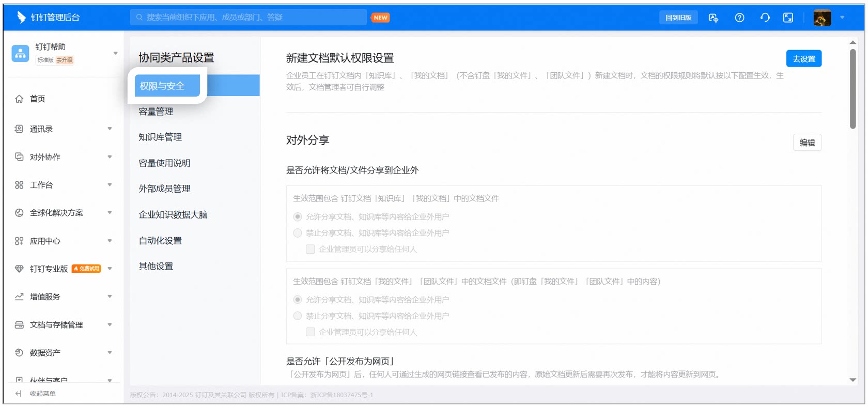868x406 pixels.
Task: Click the search magnifier icon
Action: [x=139, y=17]
